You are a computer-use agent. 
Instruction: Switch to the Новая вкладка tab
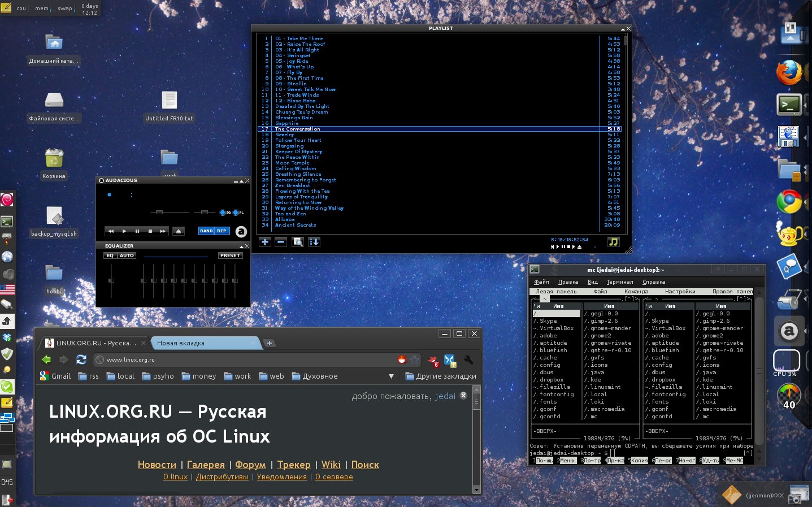(181, 343)
